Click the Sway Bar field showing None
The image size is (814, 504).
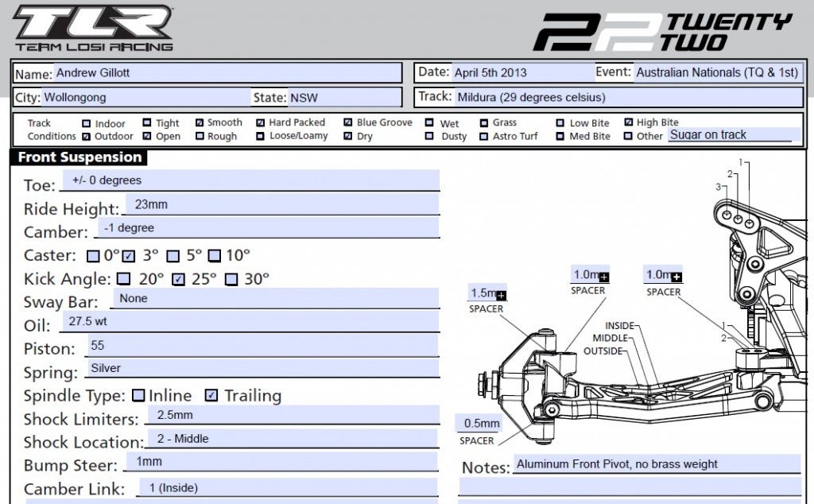(276, 298)
